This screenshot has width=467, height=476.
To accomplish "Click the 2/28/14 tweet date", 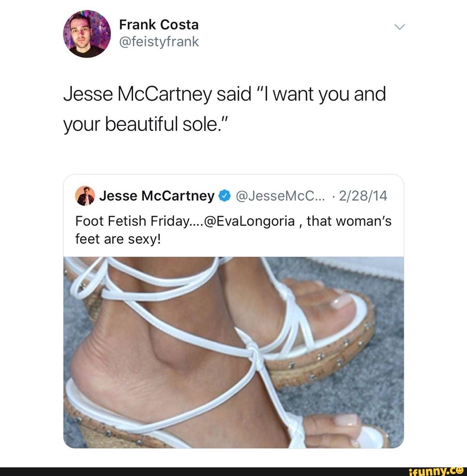I will coord(363,196).
